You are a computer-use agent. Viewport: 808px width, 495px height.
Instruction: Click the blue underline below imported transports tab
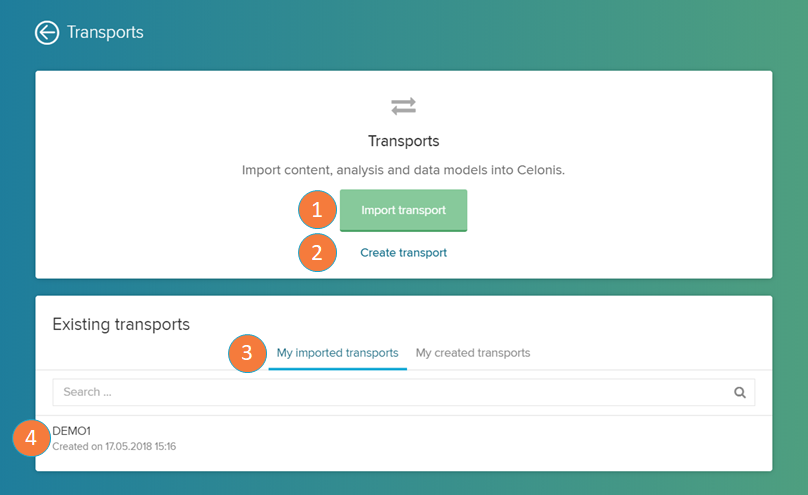click(337, 369)
